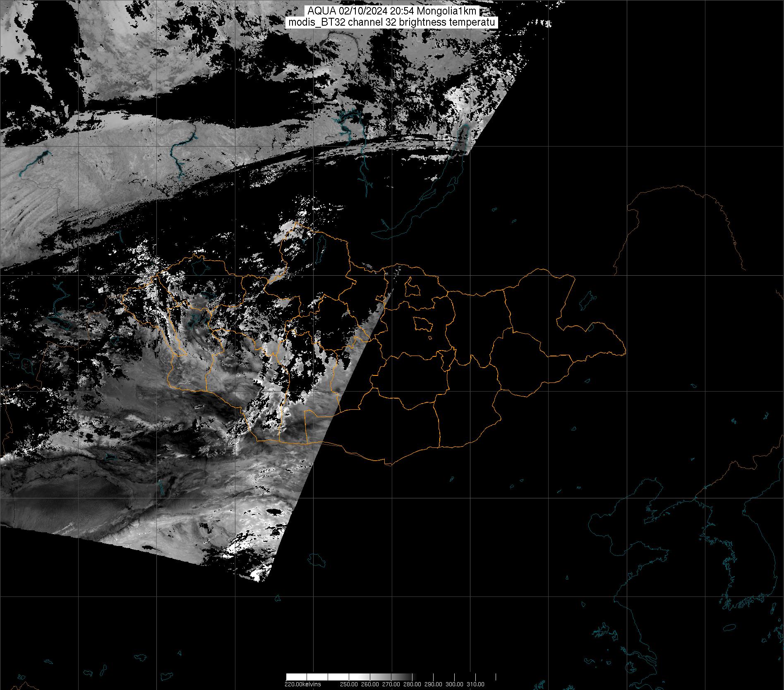Click the title 'AQUA 02/10/2024 20:54 Mongolia1km'
The width and height of the screenshot is (784, 690).
pos(392,11)
